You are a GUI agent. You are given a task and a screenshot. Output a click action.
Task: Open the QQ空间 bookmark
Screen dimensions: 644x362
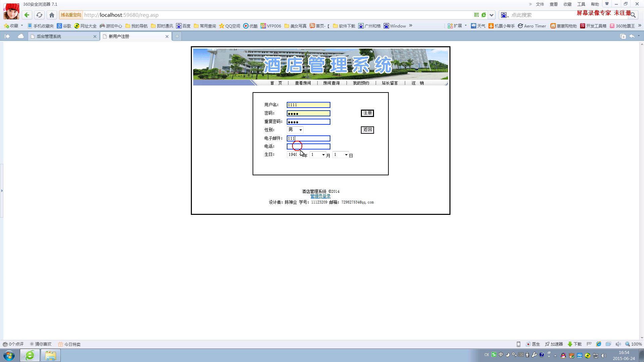point(230,26)
